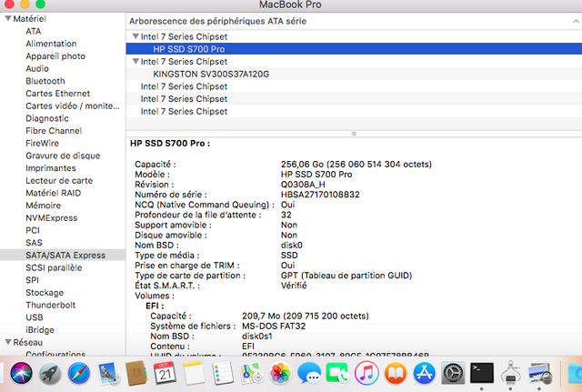Select third Intel 7 Series Chipset row
This screenshot has width=582, height=392.
(x=354, y=86)
